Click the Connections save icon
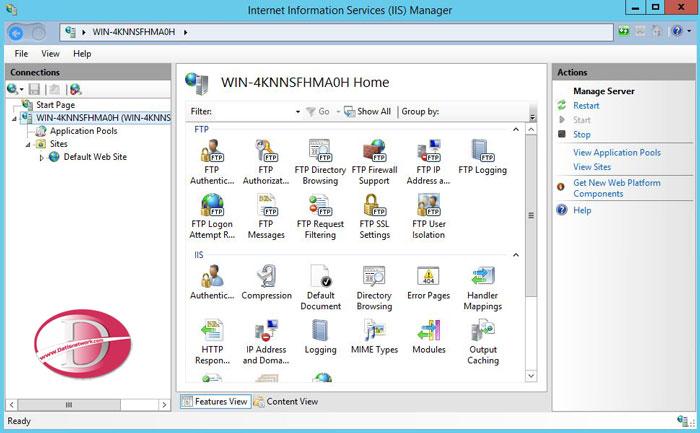Image resolution: width=700 pixels, height=433 pixels. pos(34,89)
